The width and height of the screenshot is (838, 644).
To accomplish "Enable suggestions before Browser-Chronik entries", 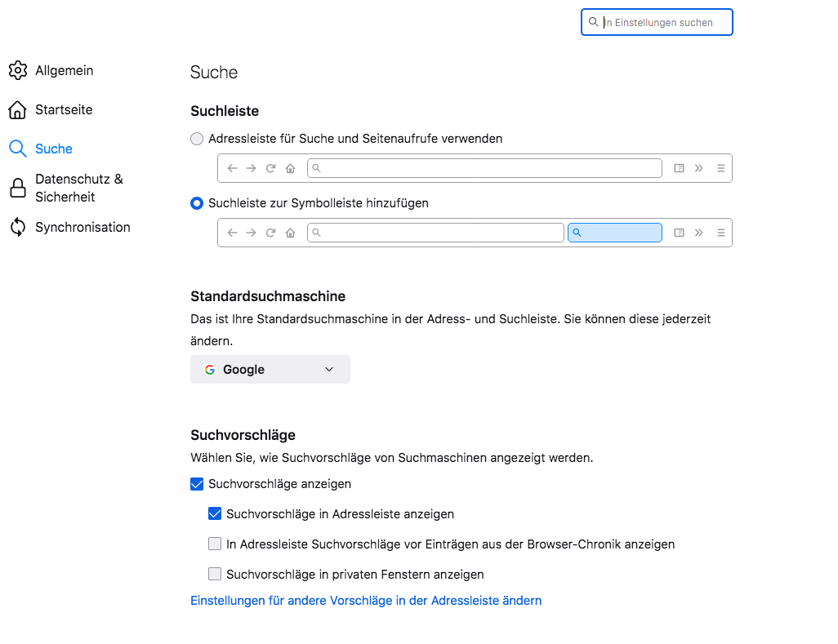I will point(215,544).
